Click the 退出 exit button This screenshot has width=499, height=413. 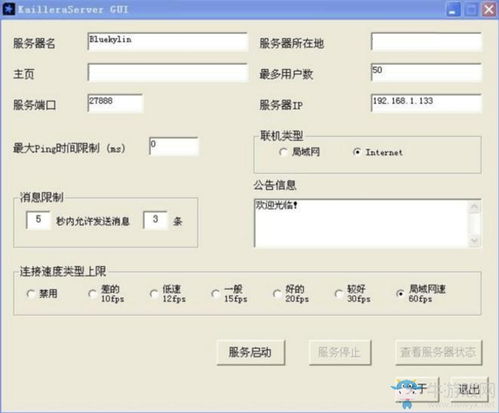(468, 389)
